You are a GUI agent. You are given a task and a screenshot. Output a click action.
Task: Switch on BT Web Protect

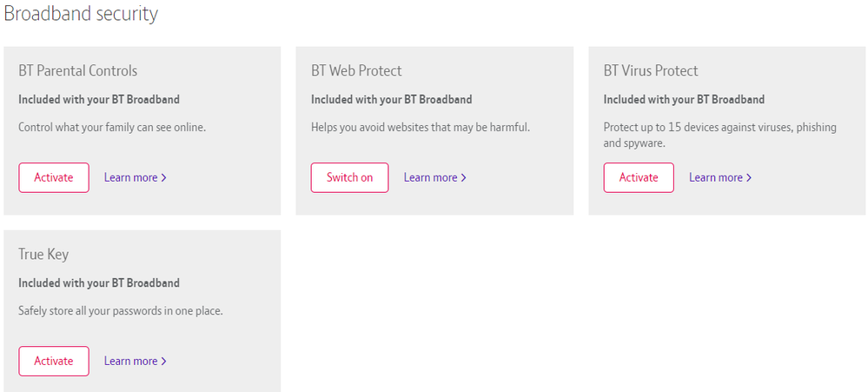349,177
